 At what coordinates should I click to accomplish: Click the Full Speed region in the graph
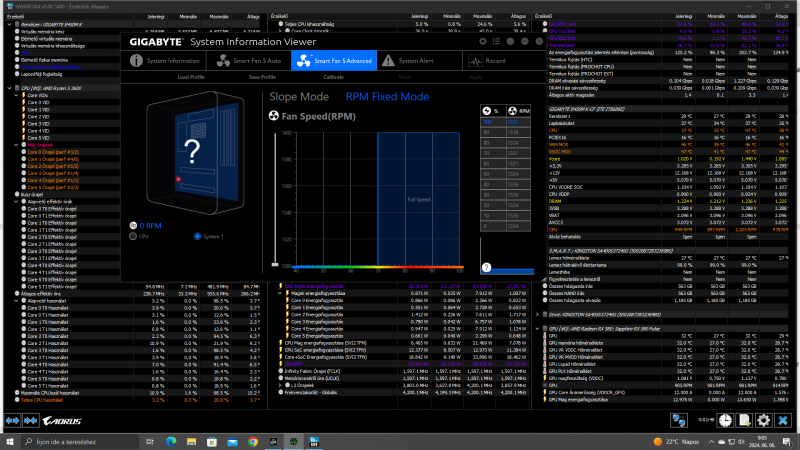click(418, 199)
